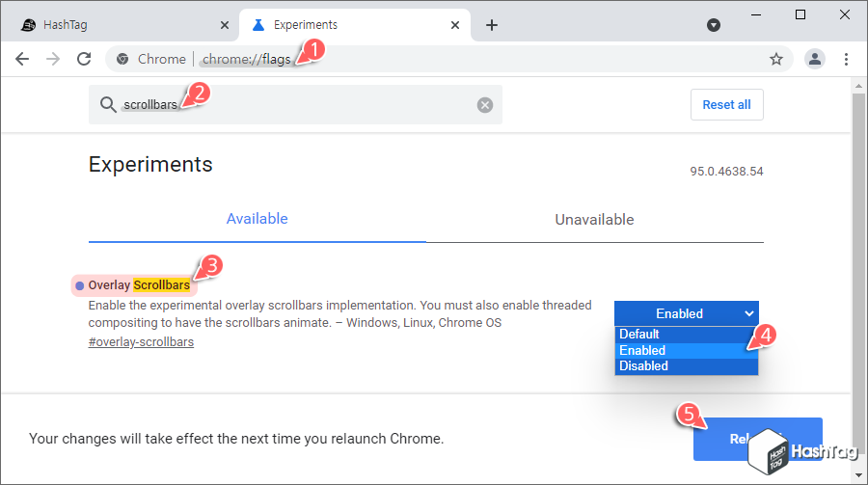
Task: Click the Experiments page heading
Action: pyautogui.click(x=150, y=165)
